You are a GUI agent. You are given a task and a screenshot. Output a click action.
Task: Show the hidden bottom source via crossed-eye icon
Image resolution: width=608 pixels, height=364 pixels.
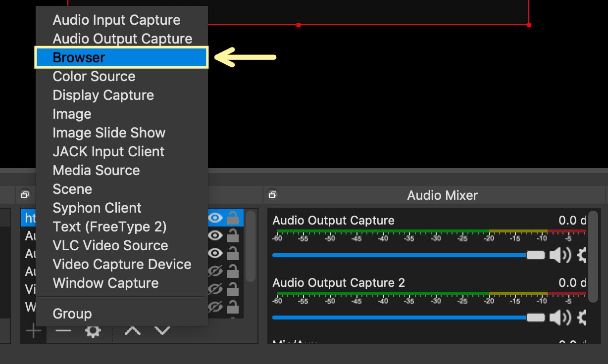coord(215,307)
